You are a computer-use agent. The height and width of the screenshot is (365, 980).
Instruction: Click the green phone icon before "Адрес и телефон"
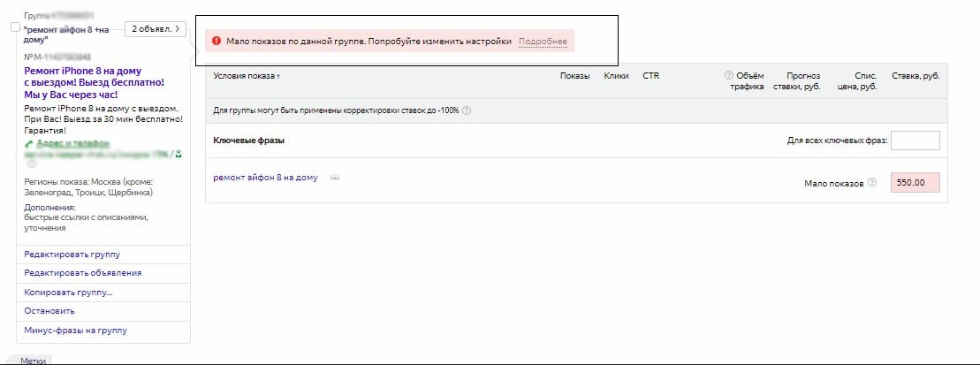(29, 144)
